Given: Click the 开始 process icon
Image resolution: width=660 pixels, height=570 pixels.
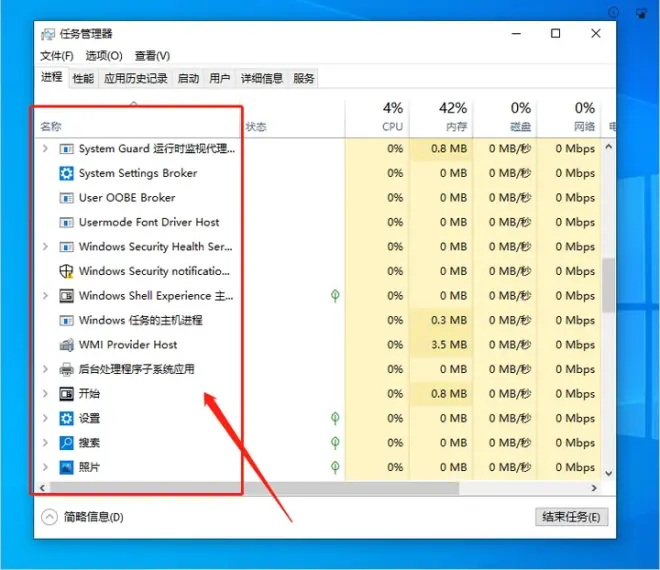Looking at the screenshot, I should coord(66,394).
